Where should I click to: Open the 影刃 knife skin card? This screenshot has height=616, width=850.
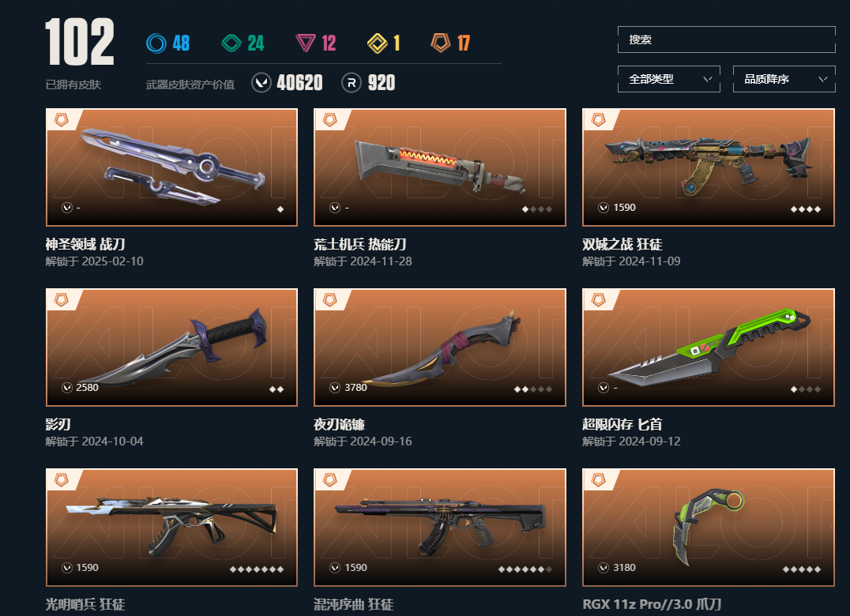[x=172, y=347]
